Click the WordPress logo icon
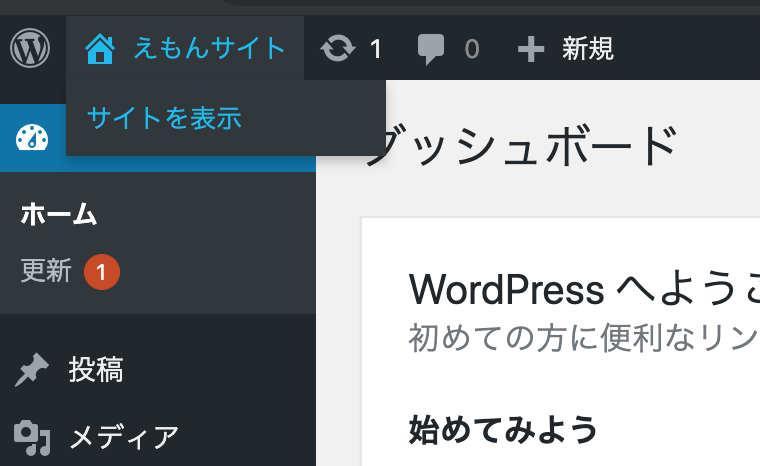The height and width of the screenshot is (466, 760). pyautogui.click(x=30, y=48)
